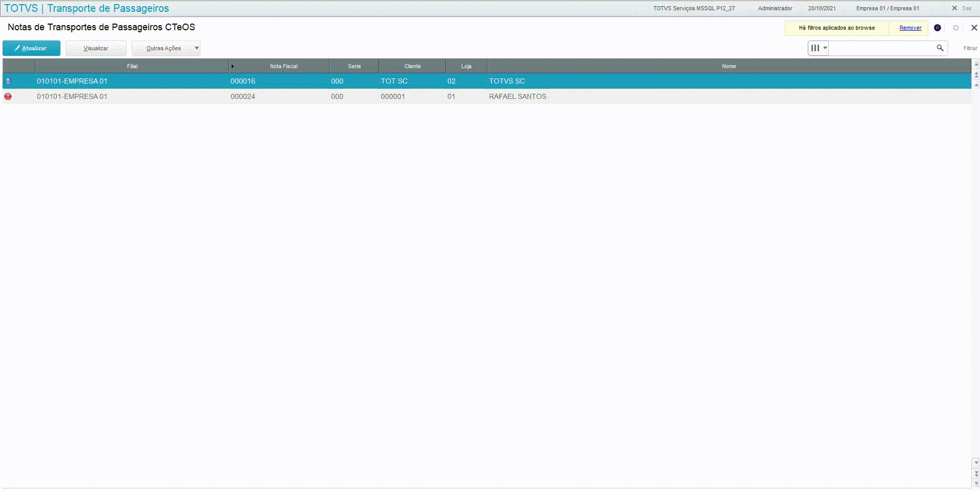The image size is (980, 491).
Task: Click Filial cell of row 000016
Action: (x=132, y=81)
